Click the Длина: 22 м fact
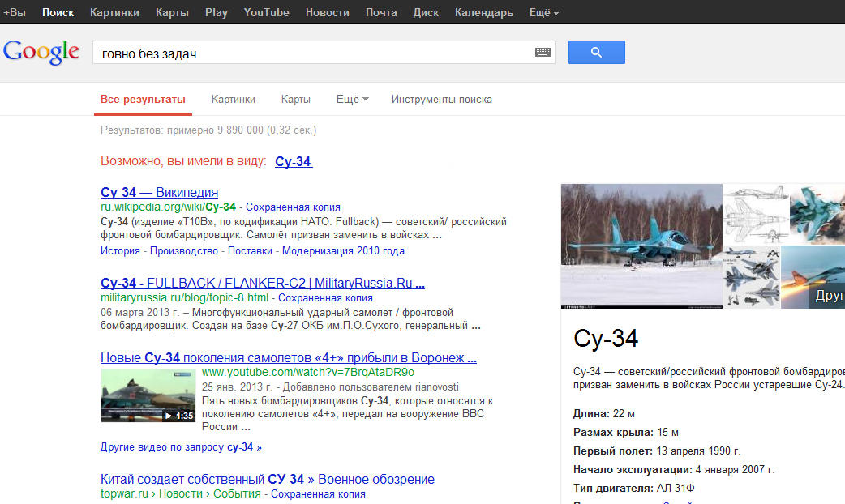 coord(604,414)
